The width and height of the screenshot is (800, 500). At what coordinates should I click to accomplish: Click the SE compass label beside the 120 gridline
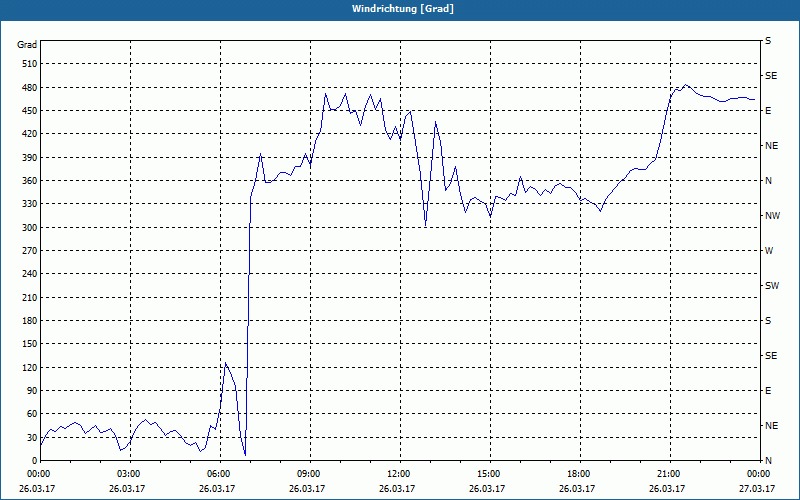(x=771, y=356)
